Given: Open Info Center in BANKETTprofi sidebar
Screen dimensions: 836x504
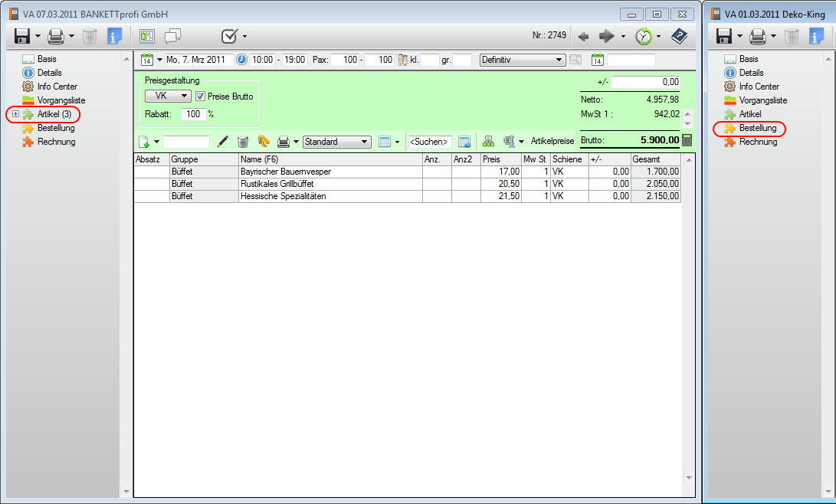Looking at the screenshot, I should (57, 87).
